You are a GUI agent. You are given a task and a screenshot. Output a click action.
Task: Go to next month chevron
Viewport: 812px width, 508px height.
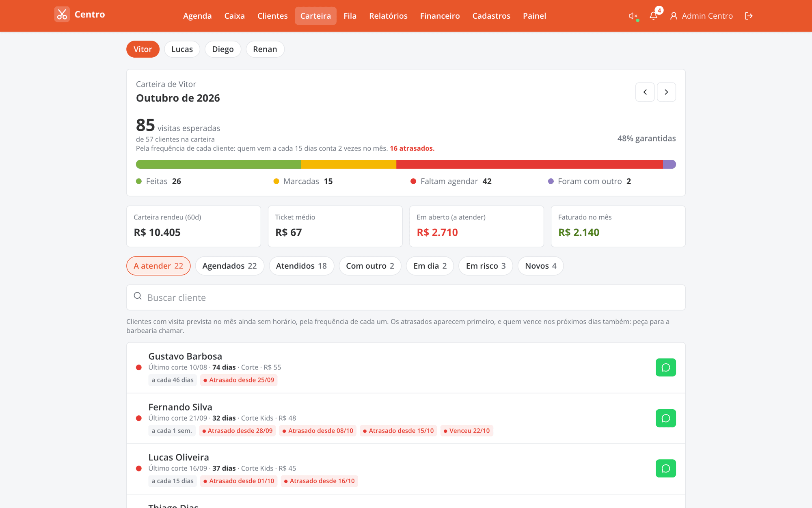pos(666,92)
